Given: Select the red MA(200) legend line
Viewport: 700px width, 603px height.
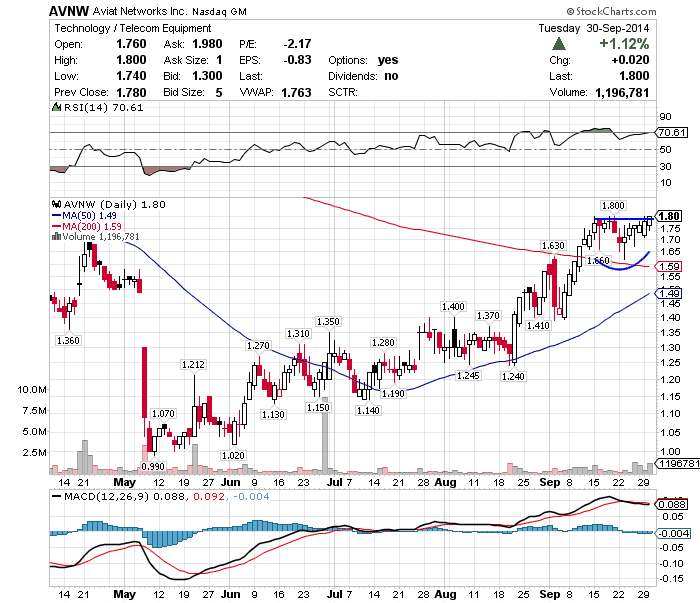Looking at the screenshot, I should [x=57, y=226].
